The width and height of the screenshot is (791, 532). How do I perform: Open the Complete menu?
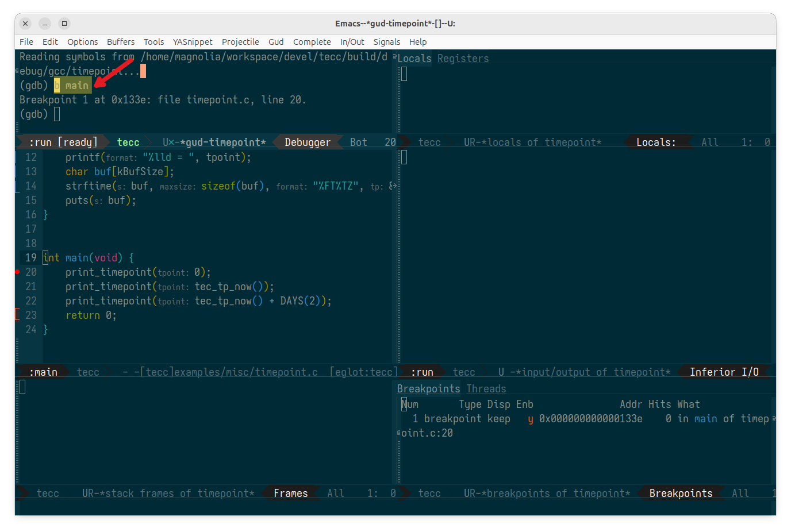click(312, 42)
